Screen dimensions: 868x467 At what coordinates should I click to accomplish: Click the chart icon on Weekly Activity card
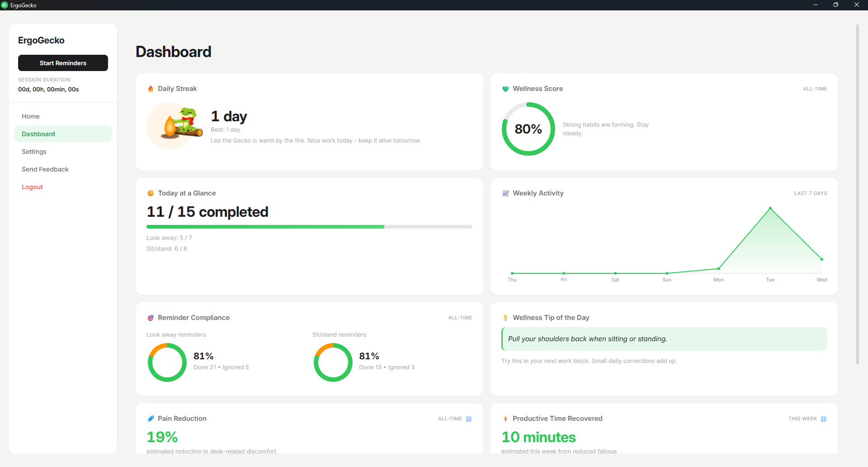click(505, 193)
